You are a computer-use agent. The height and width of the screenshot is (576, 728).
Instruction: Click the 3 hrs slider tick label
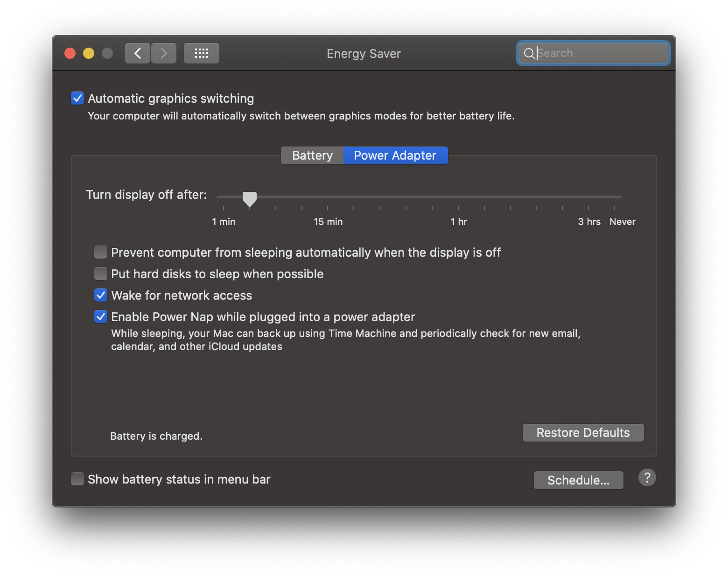[x=589, y=222]
